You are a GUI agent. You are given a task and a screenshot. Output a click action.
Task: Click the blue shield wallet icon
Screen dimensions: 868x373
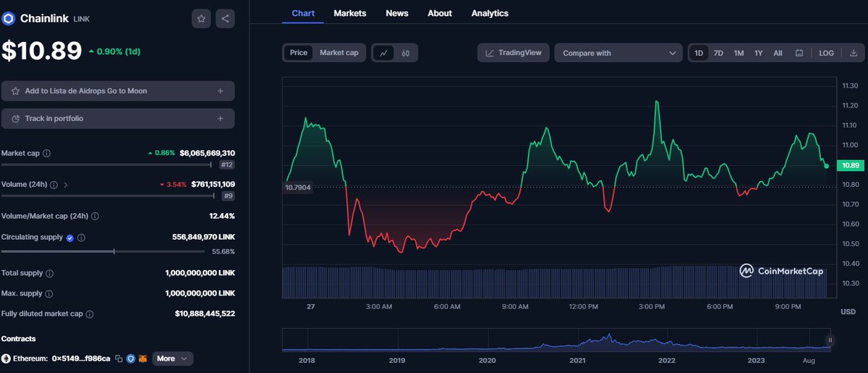(x=131, y=359)
